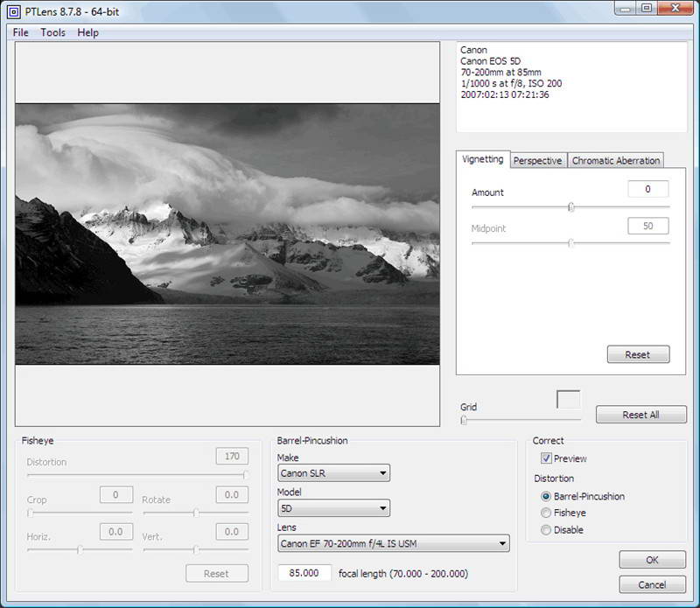Switch to the Chromatic Aberration tab
The height and width of the screenshot is (608, 700).
tap(615, 161)
